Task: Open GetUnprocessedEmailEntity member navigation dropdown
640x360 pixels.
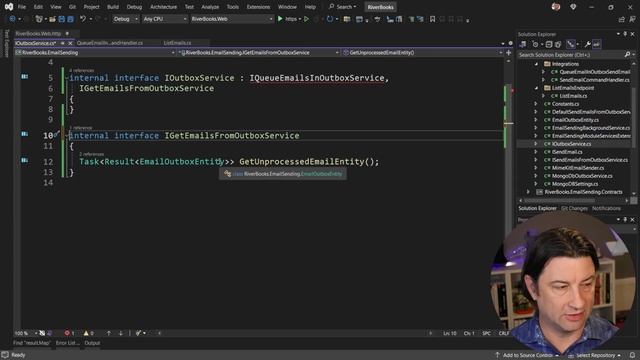Action: pyautogui.click(x=423, y=53)
